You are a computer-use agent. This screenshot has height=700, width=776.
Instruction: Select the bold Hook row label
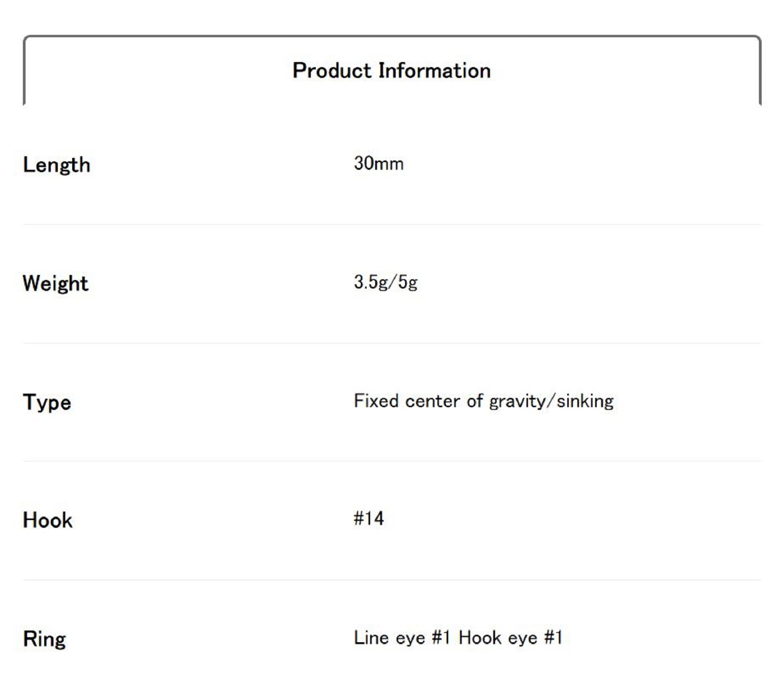pyautogui.click(x=48, y=520)
